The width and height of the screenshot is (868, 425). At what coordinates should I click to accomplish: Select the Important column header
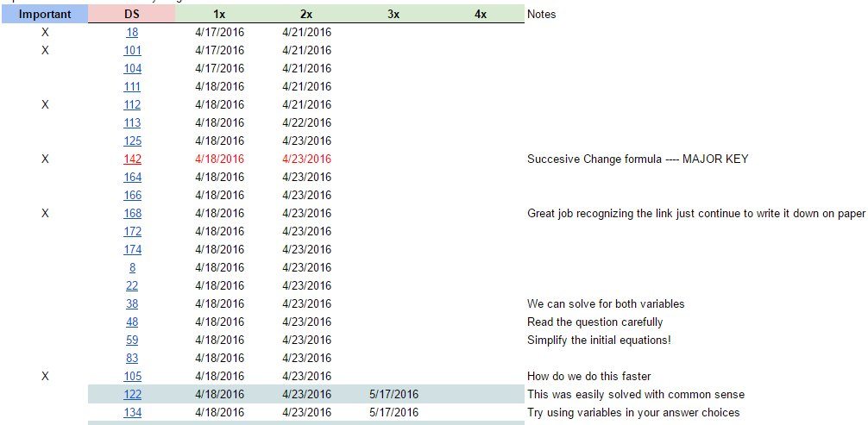tap(45, 15)
